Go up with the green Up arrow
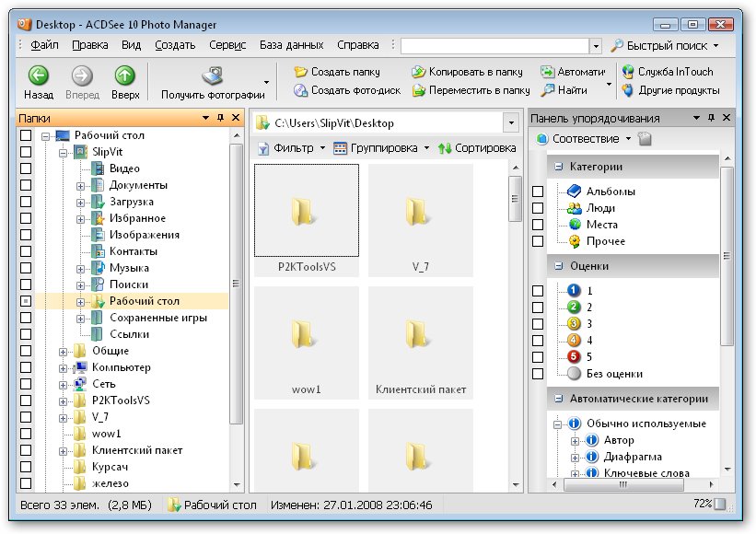 click(125, 75)
